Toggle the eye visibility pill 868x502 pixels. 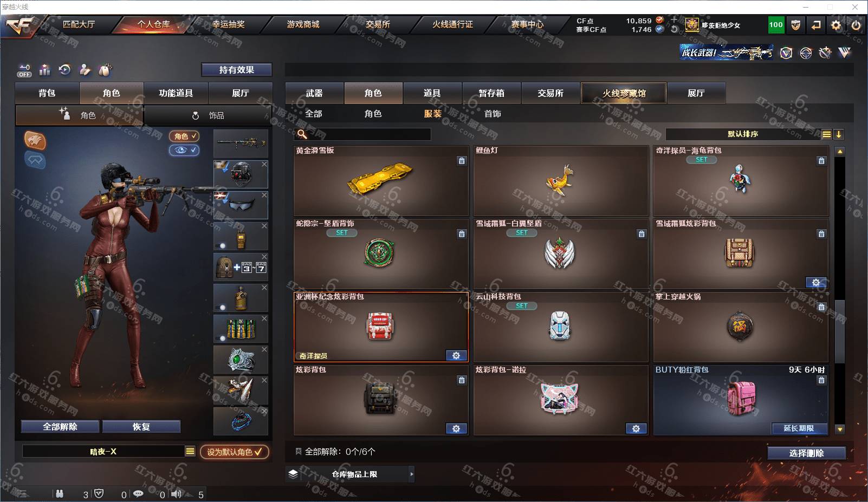click(x=184, y=150)
